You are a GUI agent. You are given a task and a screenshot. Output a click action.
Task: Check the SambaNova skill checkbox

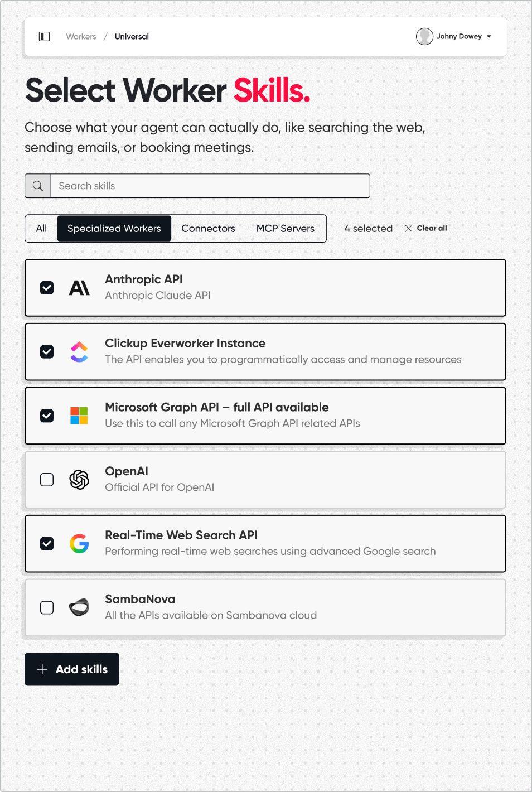pyautogui.click(x=47, y=607)
